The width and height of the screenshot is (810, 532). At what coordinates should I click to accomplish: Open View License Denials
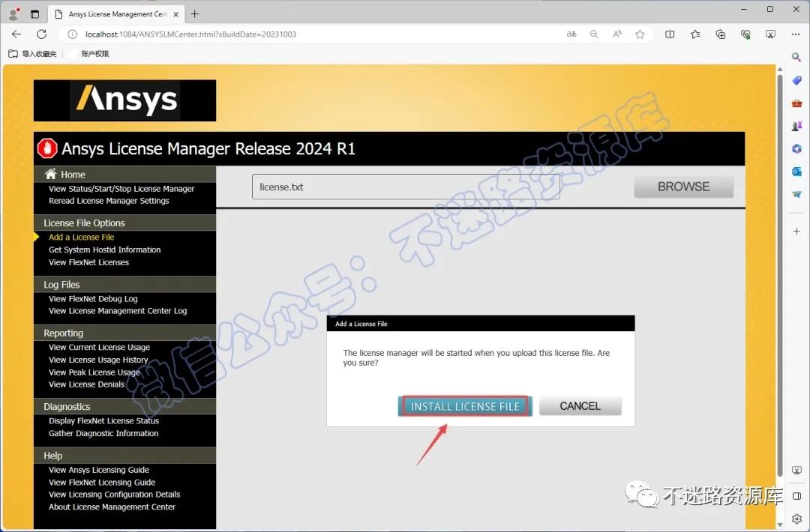coord(86,384)
